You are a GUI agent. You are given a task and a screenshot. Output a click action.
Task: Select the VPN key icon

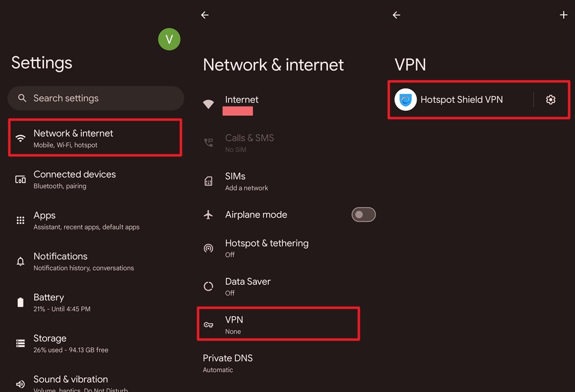208,324
